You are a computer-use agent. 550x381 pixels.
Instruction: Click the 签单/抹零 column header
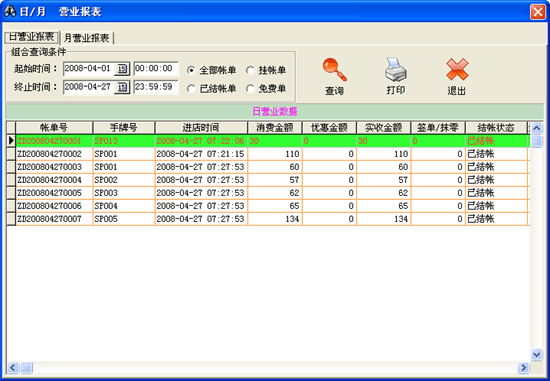pos(438,128)
